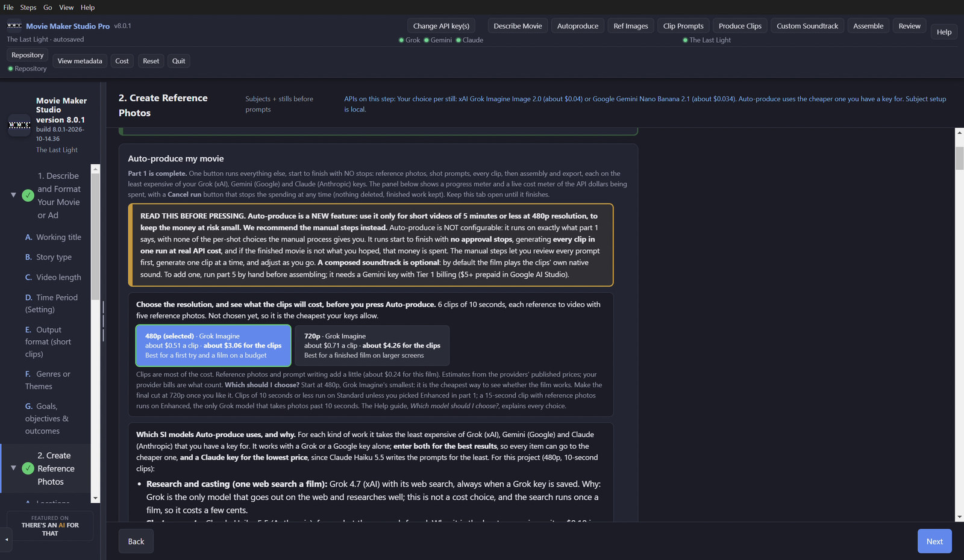The image size is (964, 560).
Task: Click the Next button
Action: 934,541
